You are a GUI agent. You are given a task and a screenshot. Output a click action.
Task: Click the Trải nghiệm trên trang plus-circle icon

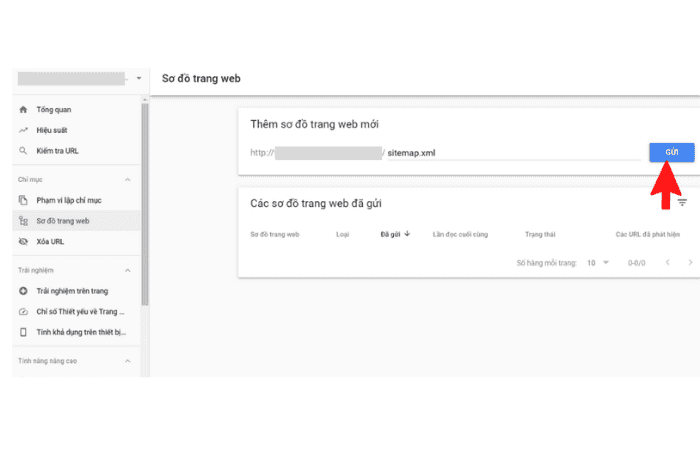[x=23, y=291]
